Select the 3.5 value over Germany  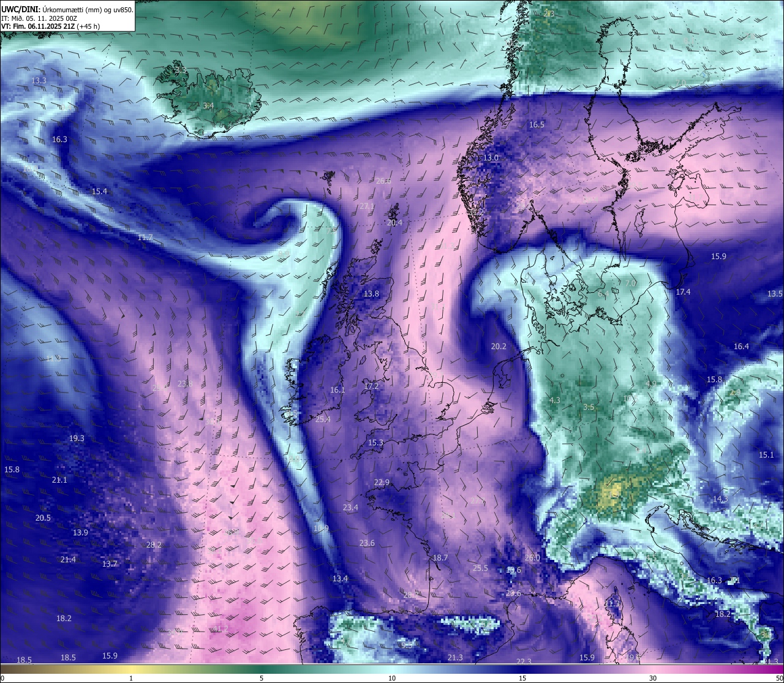(x=589, y=407)
